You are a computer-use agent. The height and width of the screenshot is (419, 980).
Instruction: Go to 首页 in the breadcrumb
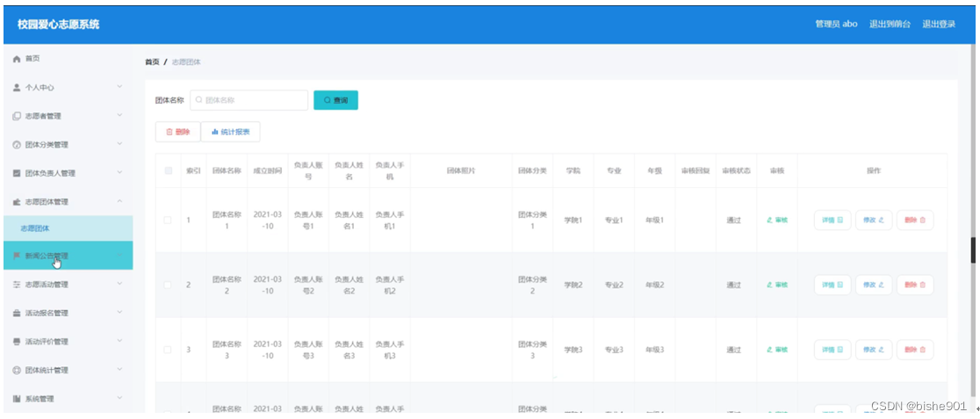[x=152, y=61]
